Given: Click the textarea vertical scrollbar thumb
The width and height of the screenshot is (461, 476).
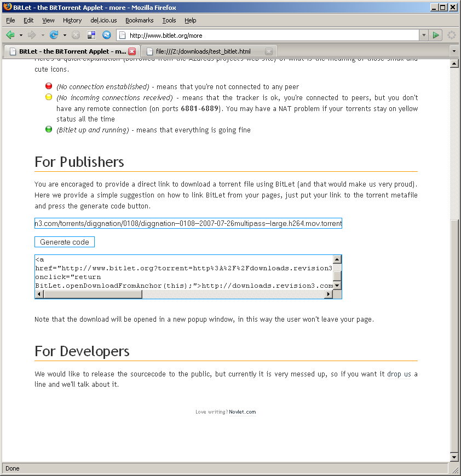Looking at the screenshot, I should click(337, 276).
